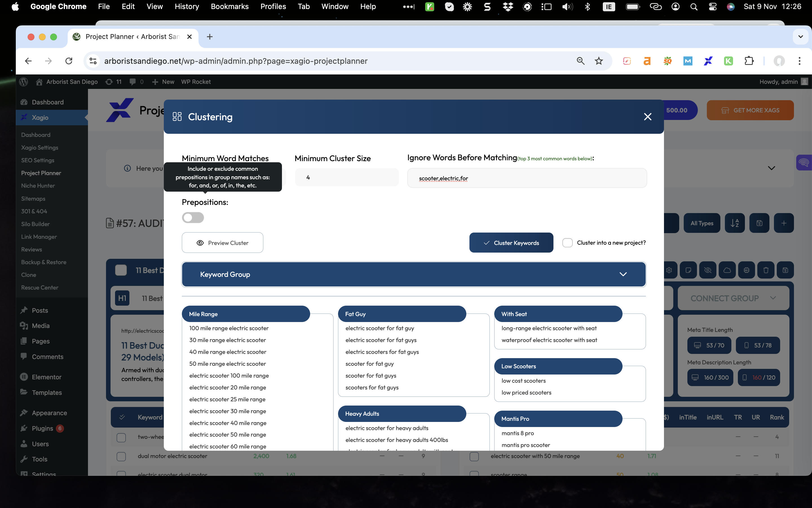Viewport: 812px width, 508px height.
Task: Toggle select-all check in Keyword header
Action: (122, 417)
